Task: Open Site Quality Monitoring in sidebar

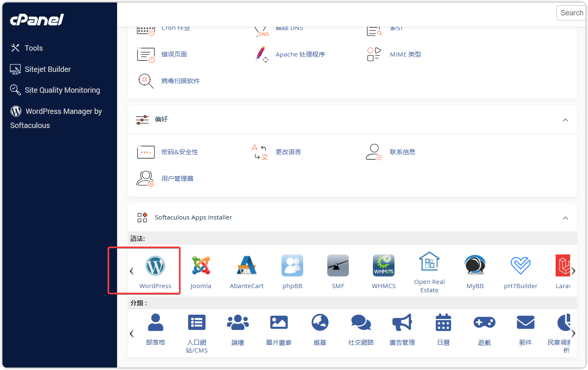Action: (55, 90)
